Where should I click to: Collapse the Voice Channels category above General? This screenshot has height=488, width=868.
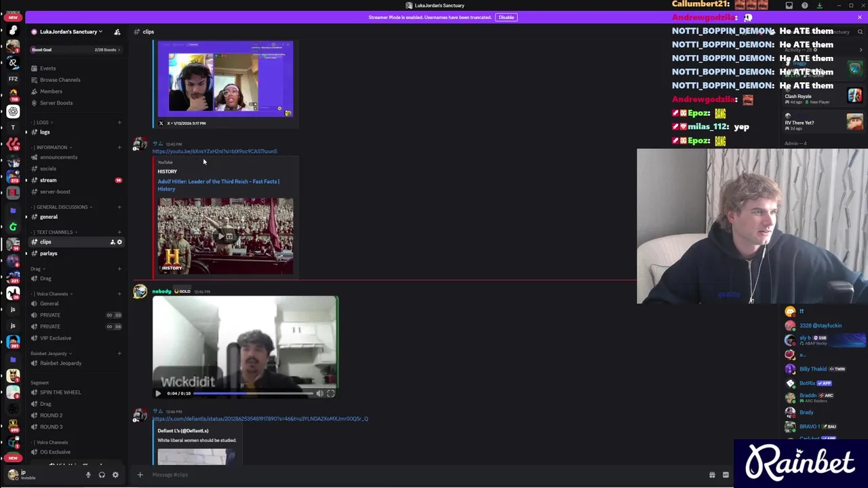(x=52, y=294)
